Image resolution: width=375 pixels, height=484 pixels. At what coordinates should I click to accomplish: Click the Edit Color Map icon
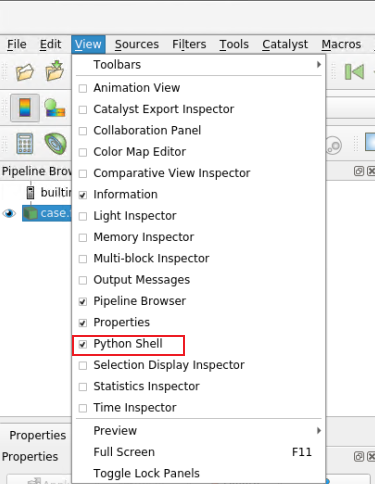(x=55, y=108)
